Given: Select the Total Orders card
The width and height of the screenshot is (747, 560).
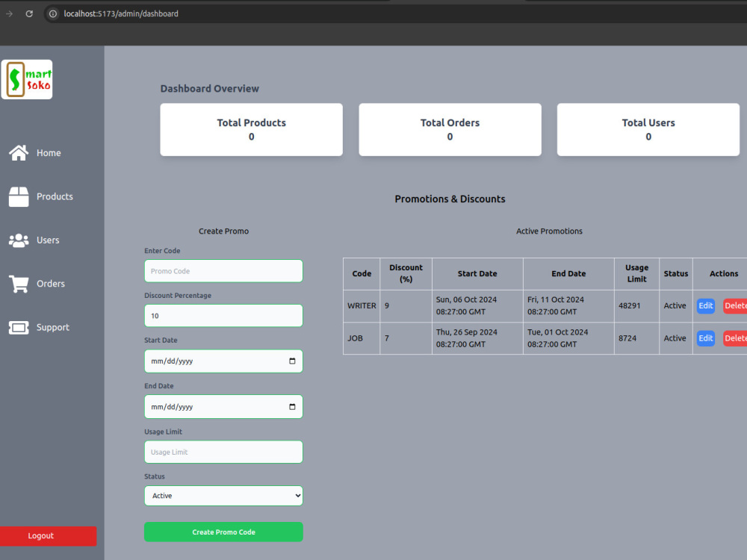Looking at the screenshot, I should pos(450,129).
